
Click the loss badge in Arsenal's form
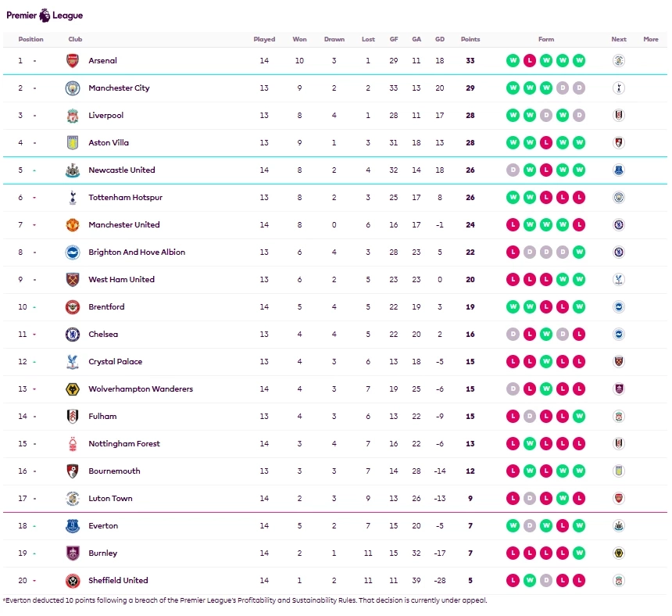point(530,61)
